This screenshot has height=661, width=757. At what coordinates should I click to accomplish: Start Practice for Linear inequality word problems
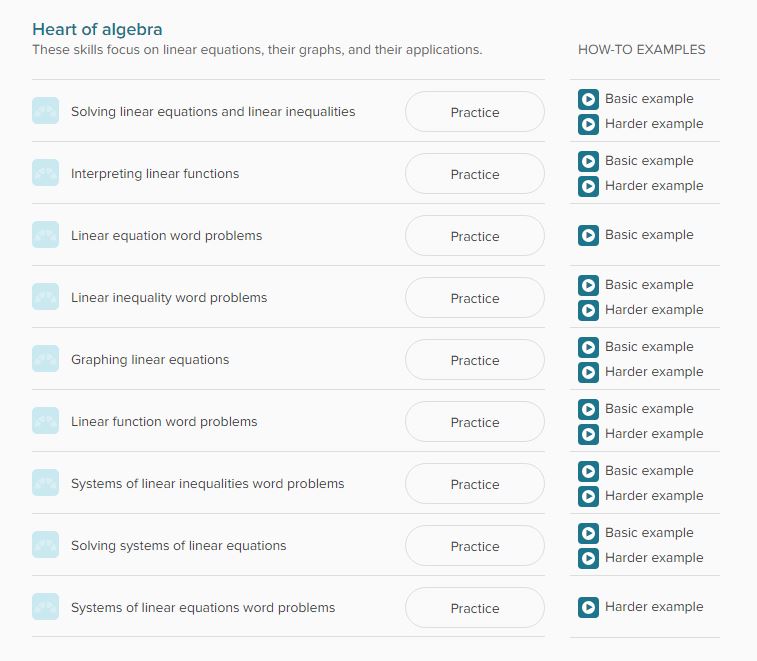474,298
